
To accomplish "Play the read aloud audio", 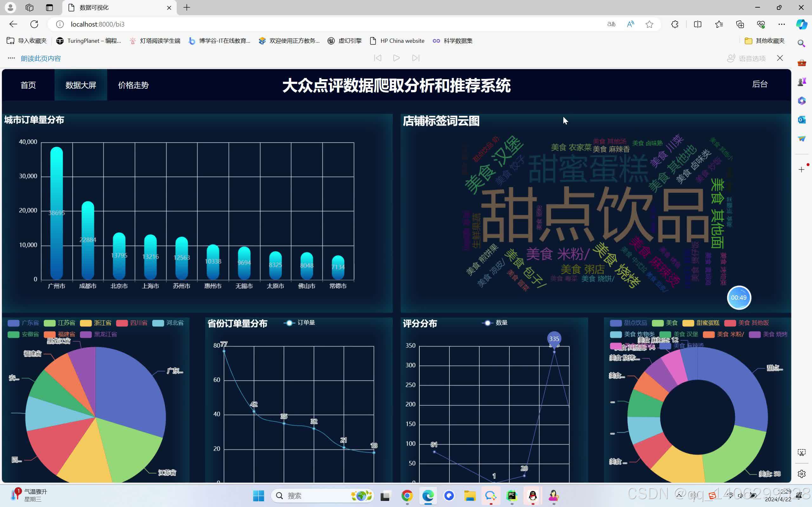I will [396, 58].
